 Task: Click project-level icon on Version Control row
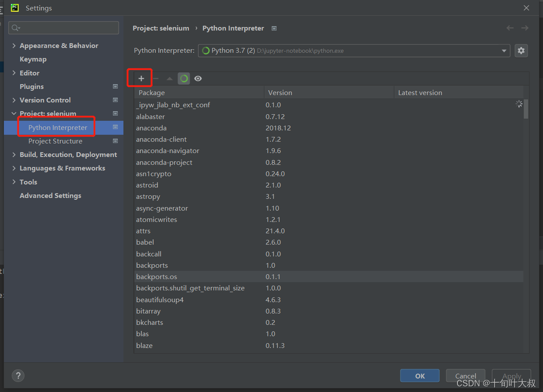[x=115, y=100]
